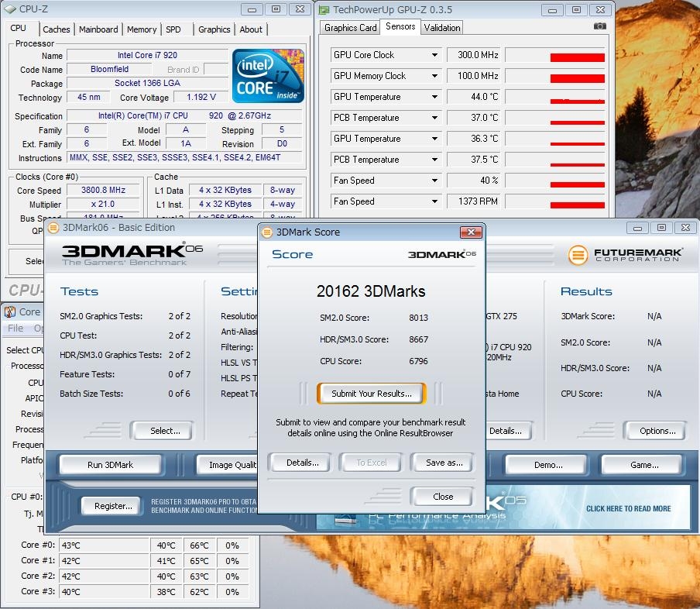Click the Run 3DMark button

110,465
